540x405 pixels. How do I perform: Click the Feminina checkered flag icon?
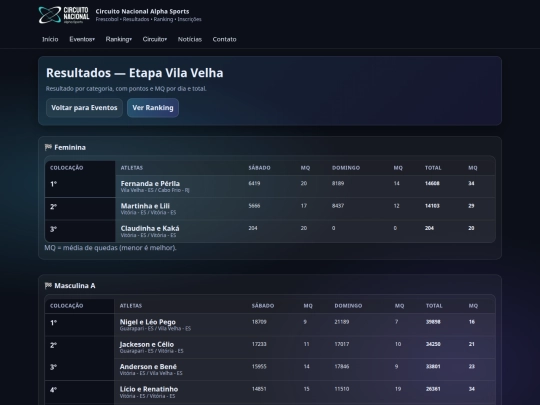(48, 147)
